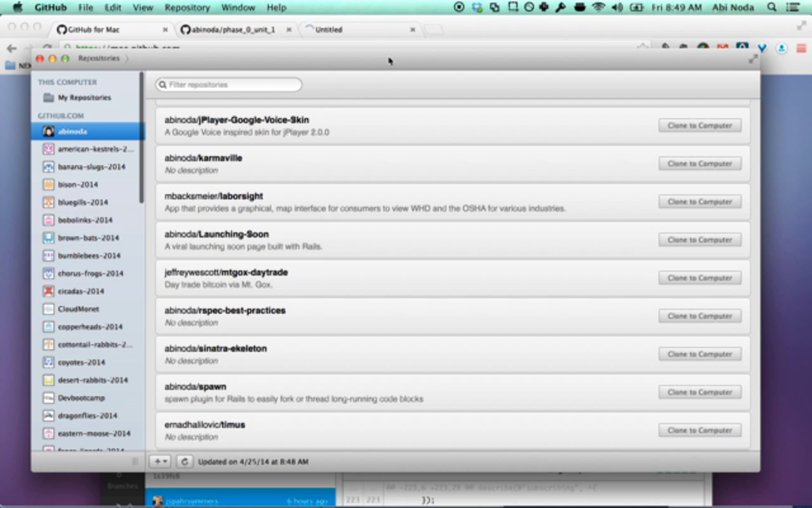
Task: Open the Repository menu
Action: click(187, 7)
